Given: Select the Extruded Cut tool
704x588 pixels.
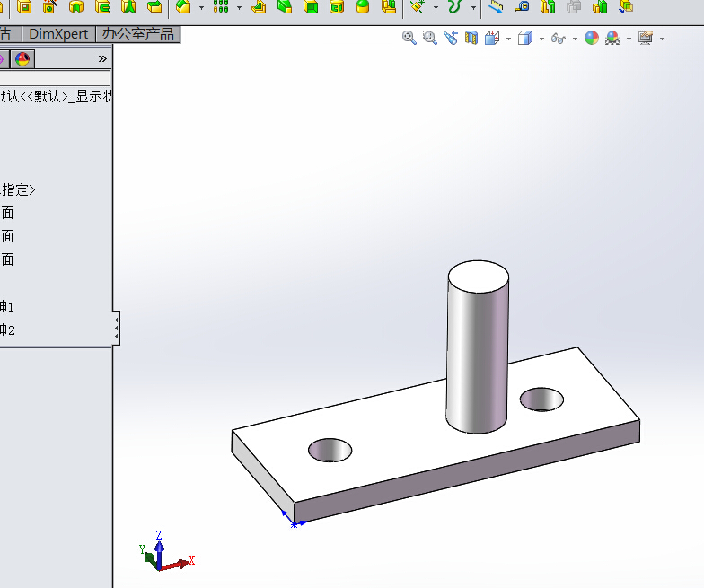Looking at the screenshot, I should pyautogui.click(x=25, y=7).
